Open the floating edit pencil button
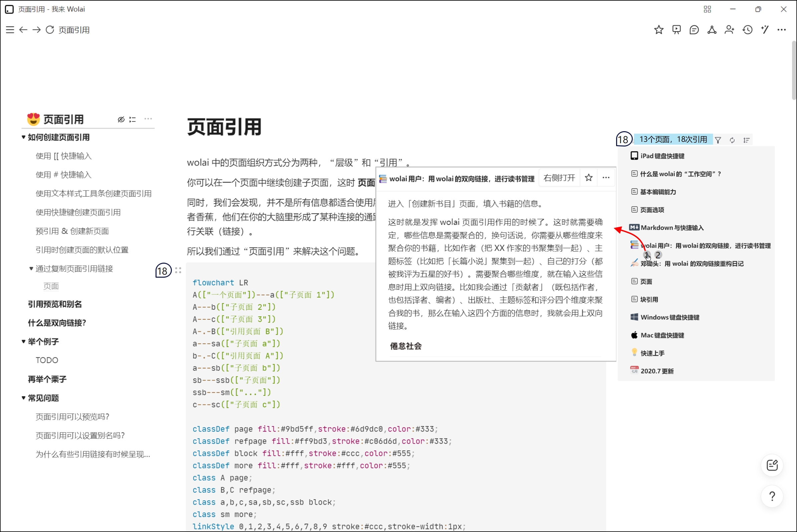 pos(772,465)
